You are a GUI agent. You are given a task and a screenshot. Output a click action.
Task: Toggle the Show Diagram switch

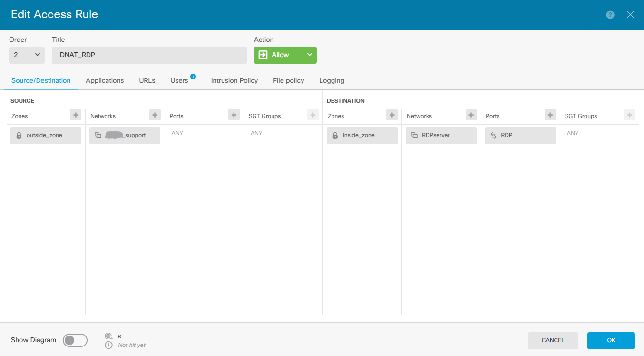coord(75,340)
